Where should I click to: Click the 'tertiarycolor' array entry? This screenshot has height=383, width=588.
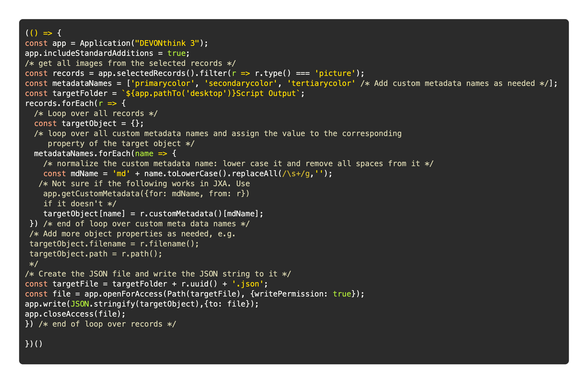pos(321,83)
